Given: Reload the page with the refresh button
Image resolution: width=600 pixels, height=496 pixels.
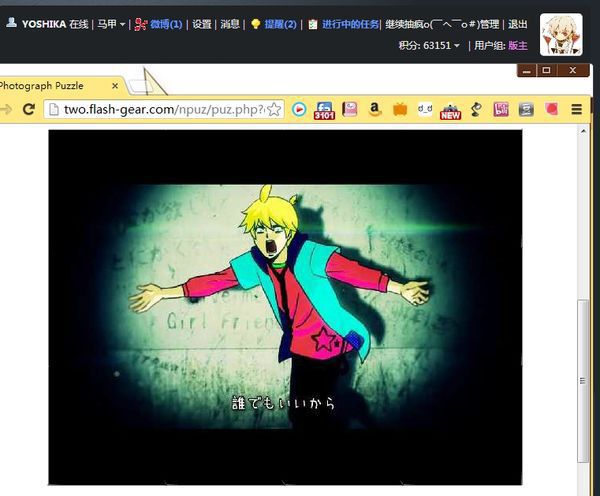Looking at the screenshot, I should (x=29, y=109).
